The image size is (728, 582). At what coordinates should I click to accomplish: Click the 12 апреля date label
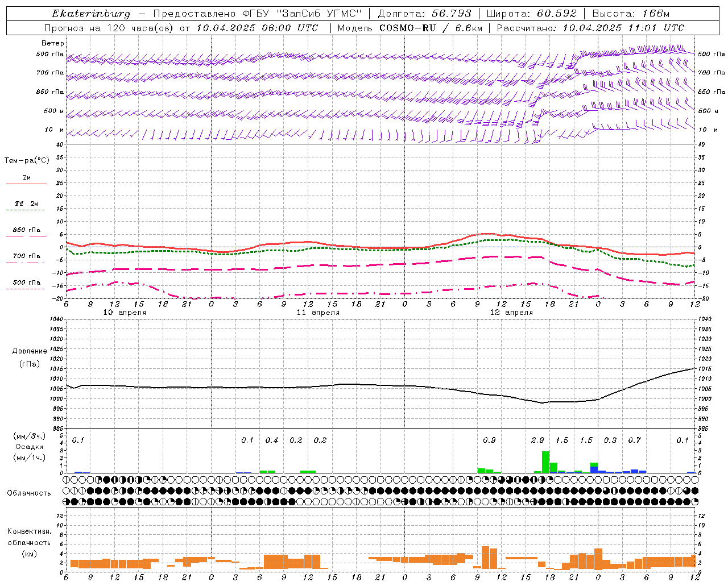point(511,313)
